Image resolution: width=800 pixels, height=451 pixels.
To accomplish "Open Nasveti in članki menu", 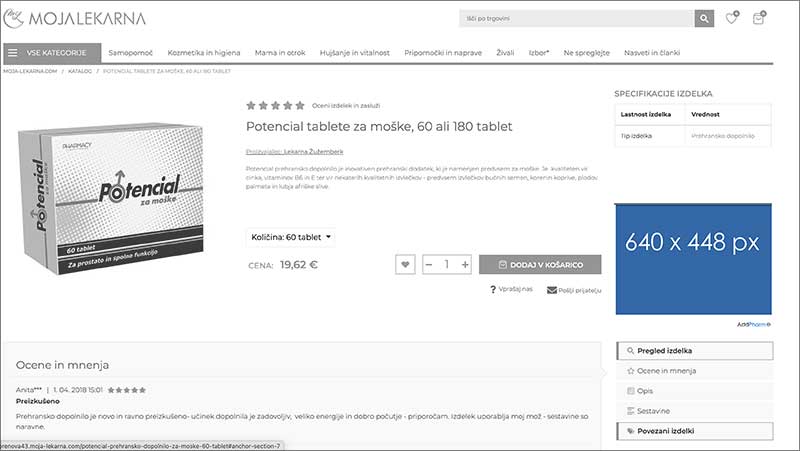I will pyautogui.click(x=652, y=53).
